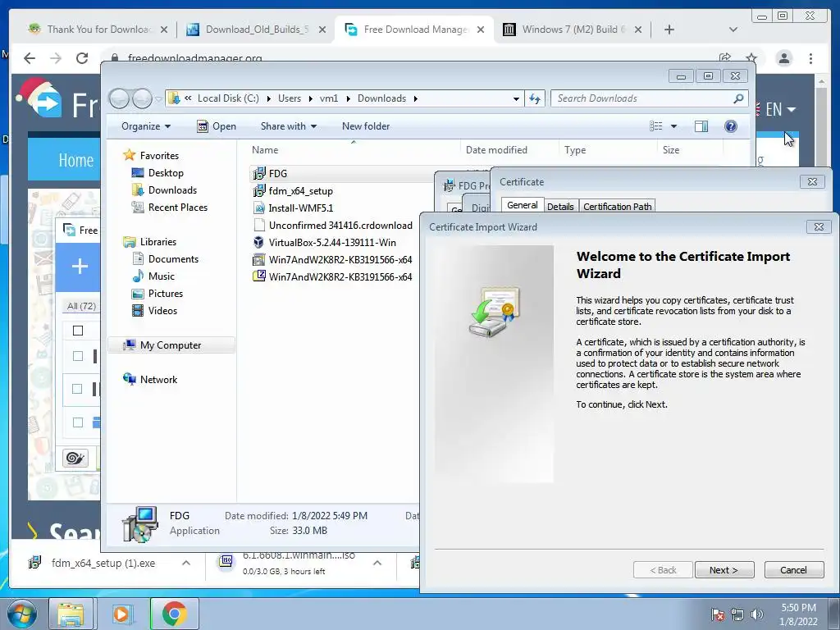Open Windows Explorer taskbar icon
Image resolution: width=840 pixels, height=630 pixels.
point(71,614)
